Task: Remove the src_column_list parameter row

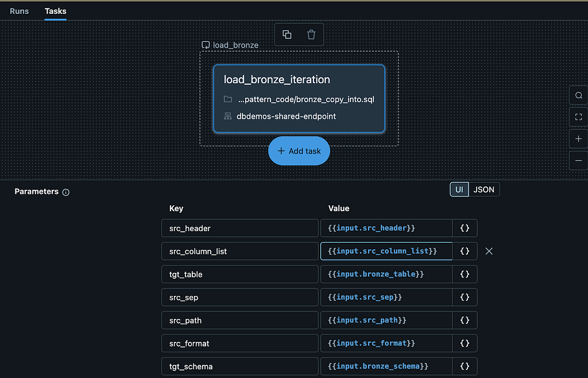Action: click(x=489, y=251)
